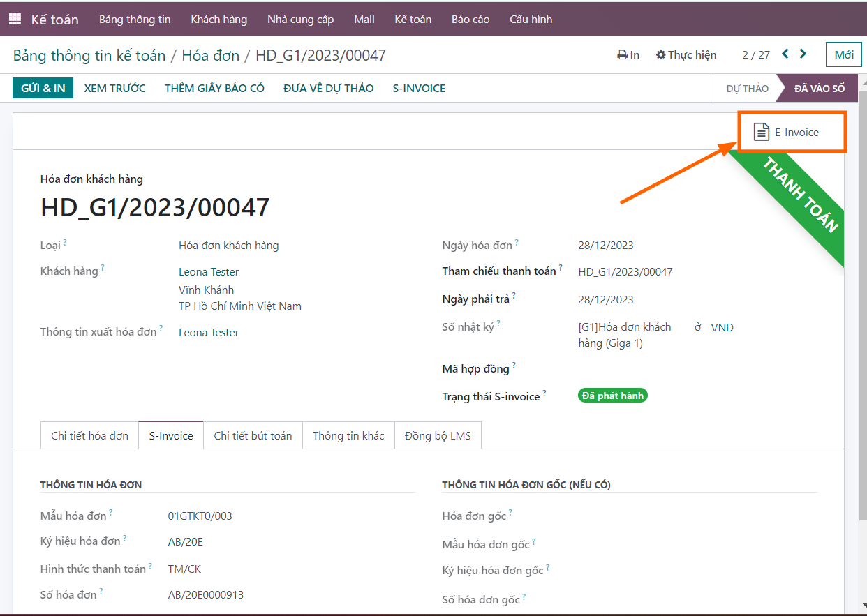Click the printer In icon
The height and width of the screenshot is (616, 867).
point(628,55)
